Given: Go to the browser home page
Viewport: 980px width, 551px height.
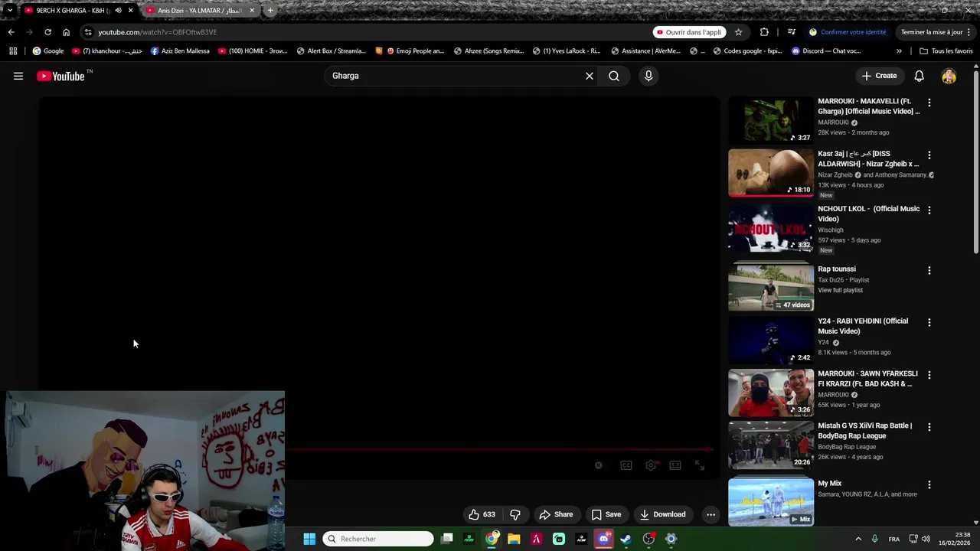Looking at the screenshot, I should (x=66, y=32).
